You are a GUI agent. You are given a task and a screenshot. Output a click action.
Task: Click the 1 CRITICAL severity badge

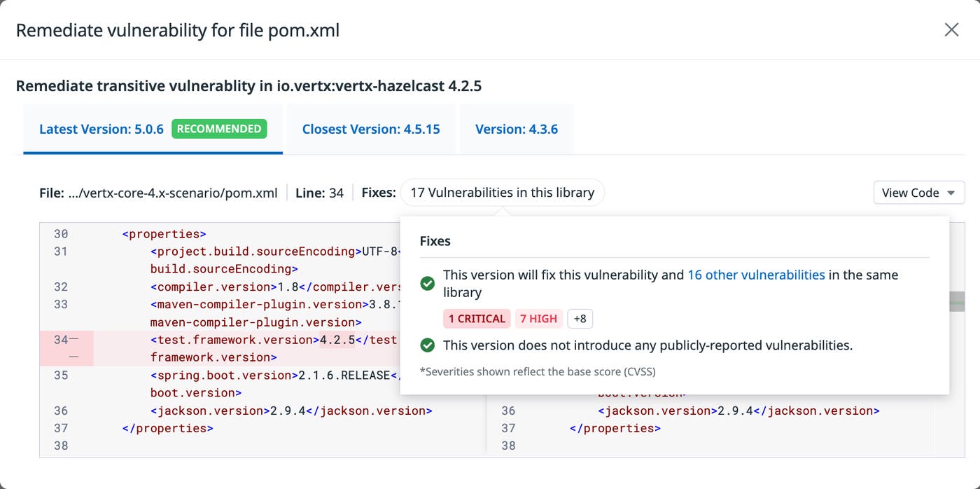(477, 318)
